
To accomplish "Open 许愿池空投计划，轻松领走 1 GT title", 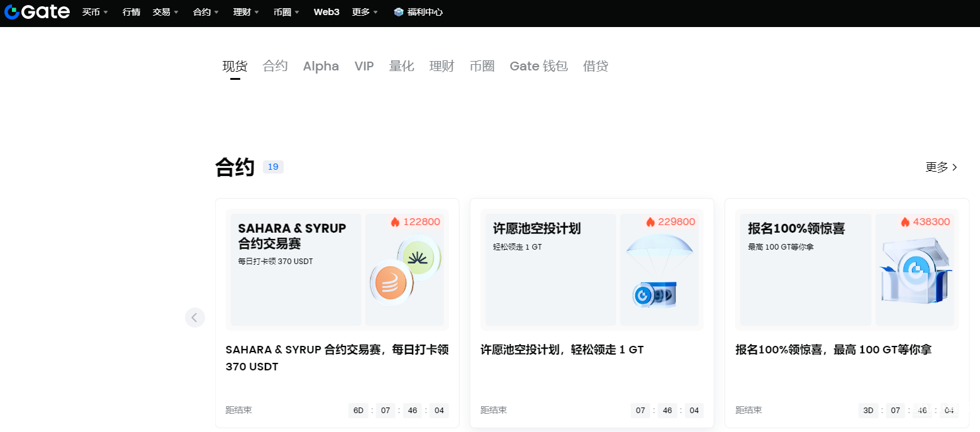I will click(562, 350).
